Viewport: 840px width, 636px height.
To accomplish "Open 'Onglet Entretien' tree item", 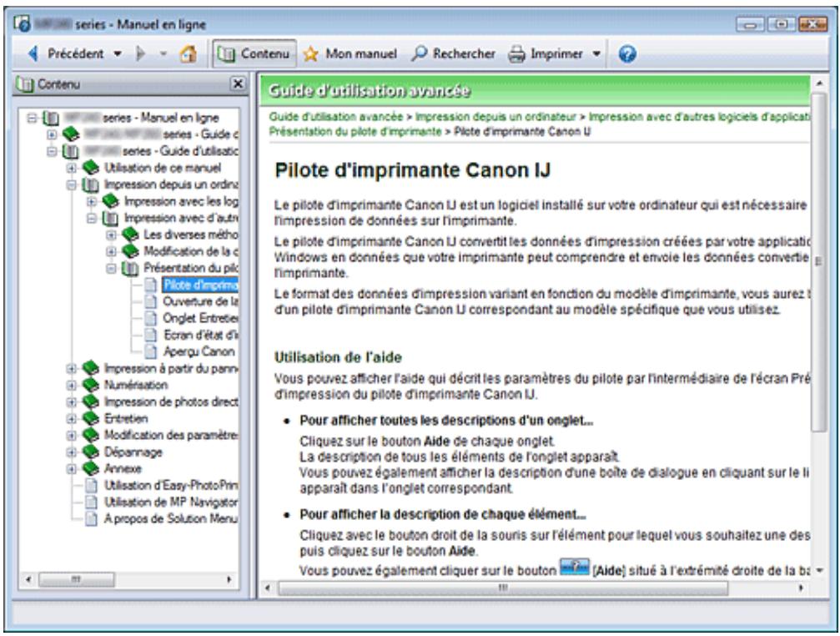I will [201, 318].
